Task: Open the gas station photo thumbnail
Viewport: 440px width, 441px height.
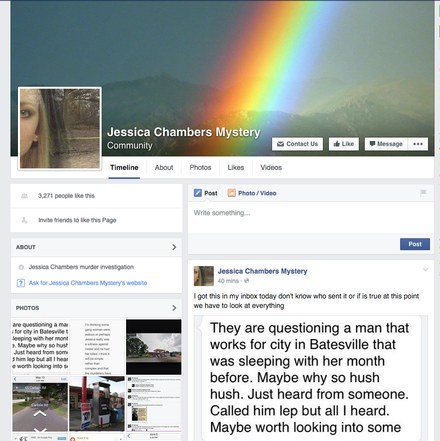Action: point(97,403)
